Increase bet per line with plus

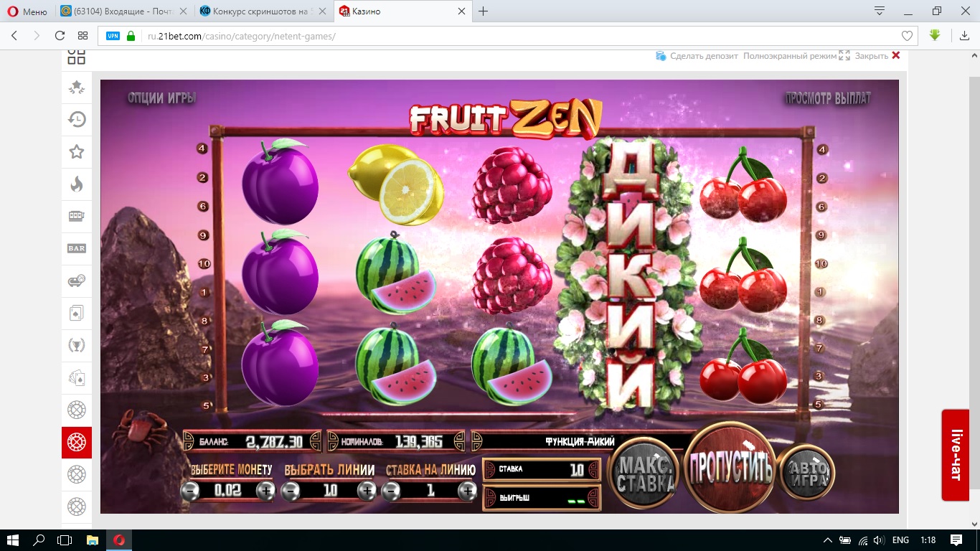click(x=467, y=491)
